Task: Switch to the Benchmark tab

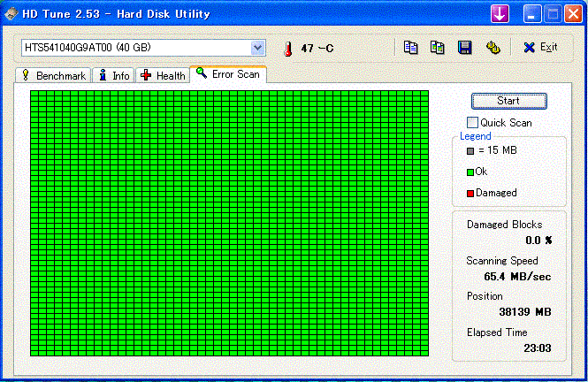Action: 53,76
